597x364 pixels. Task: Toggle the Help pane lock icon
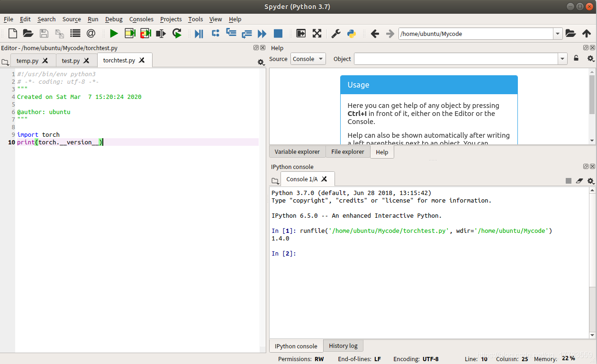576,59
